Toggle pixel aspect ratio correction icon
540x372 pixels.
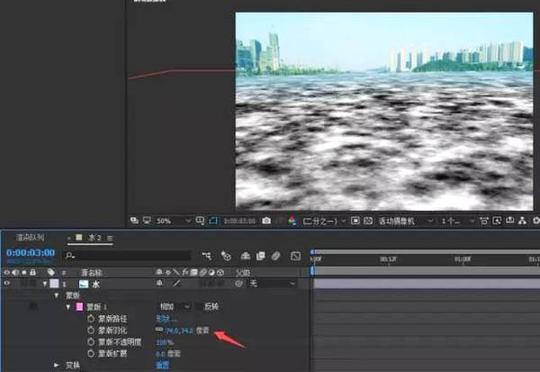pos(484,221)
